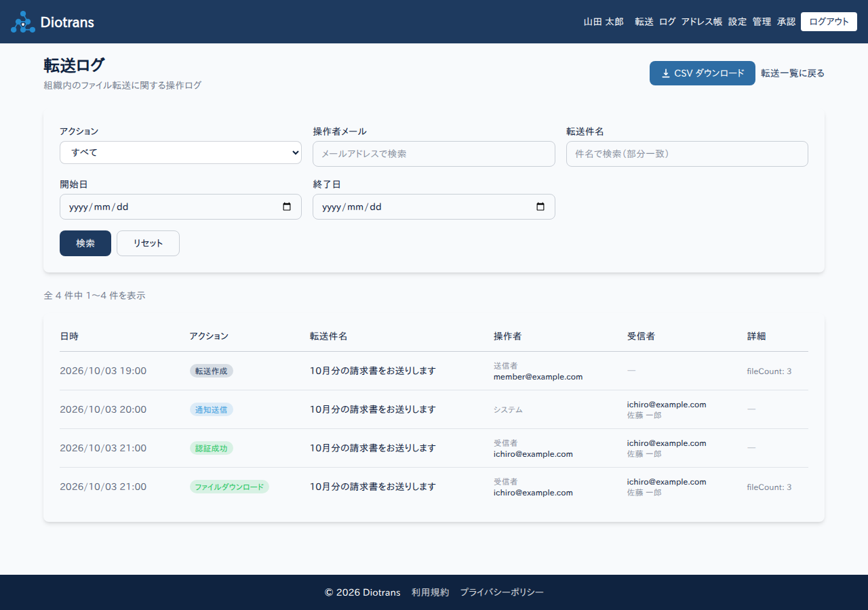This screenshot has width=868, height=610.
Task: Click the 通知送信 action badge
Action: [x=211, y=409]
